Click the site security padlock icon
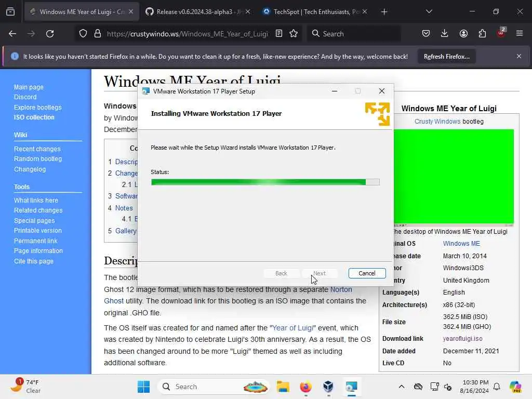The height and width of the screenshot is (399, 532). tap(97, 34)
